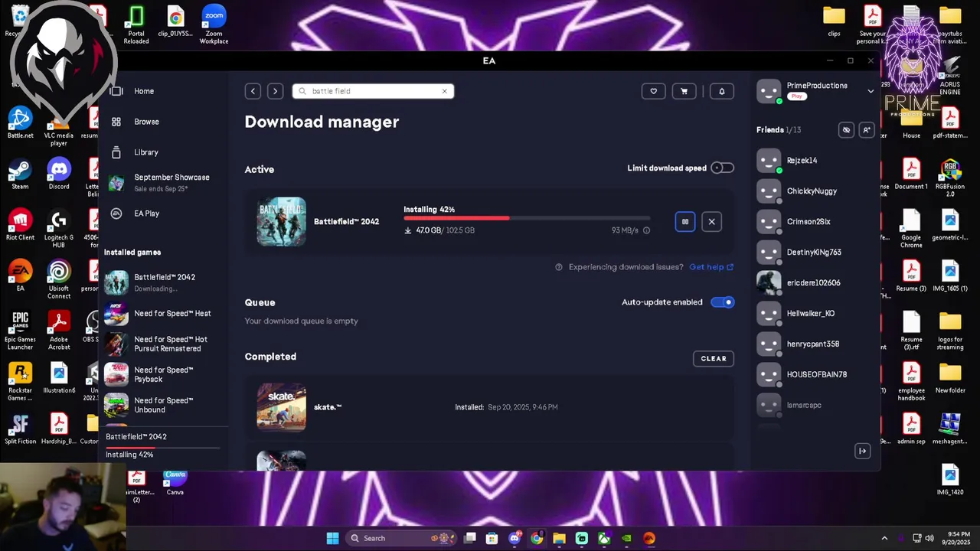Select friend ericdere102606

click(815, 283)
